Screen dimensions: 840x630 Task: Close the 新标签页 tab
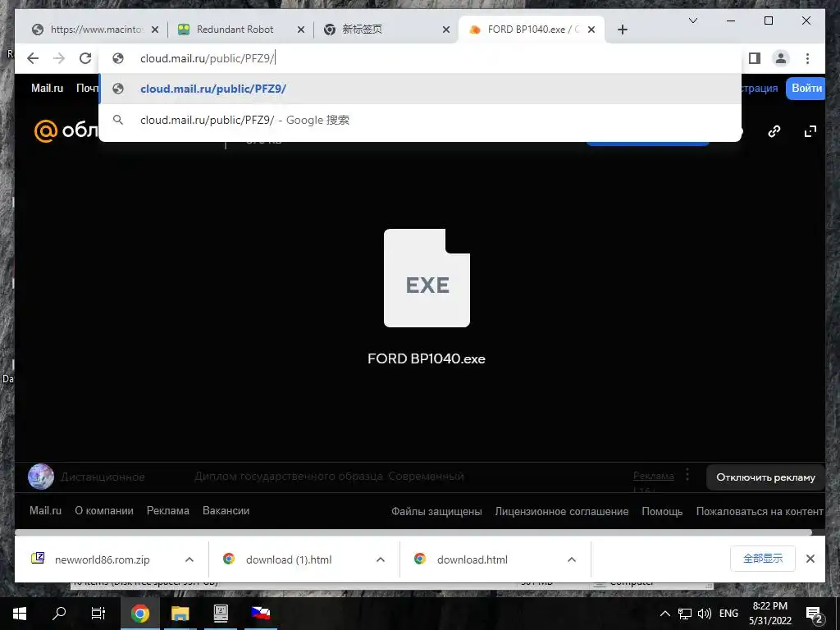[x=445, y=30]
